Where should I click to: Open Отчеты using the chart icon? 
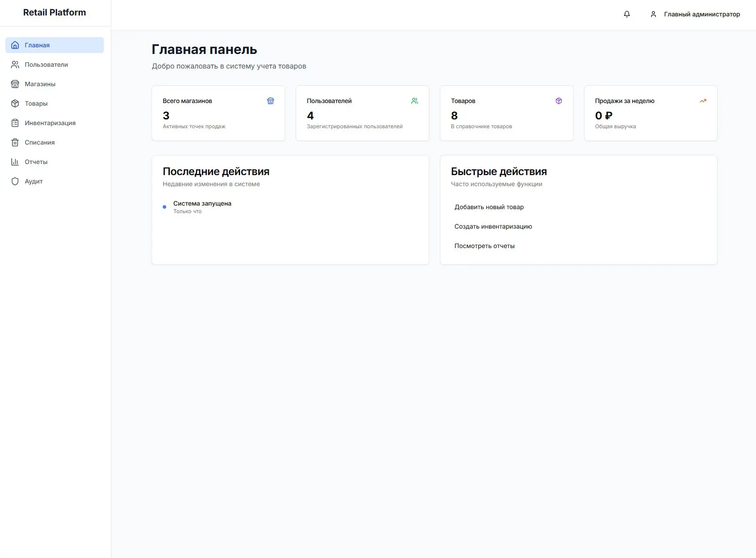15,162
